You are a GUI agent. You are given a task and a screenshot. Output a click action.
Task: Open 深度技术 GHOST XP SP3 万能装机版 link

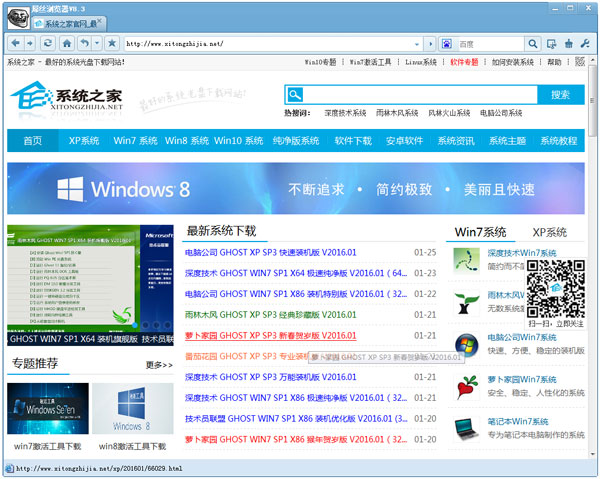(x=271, y=377)
